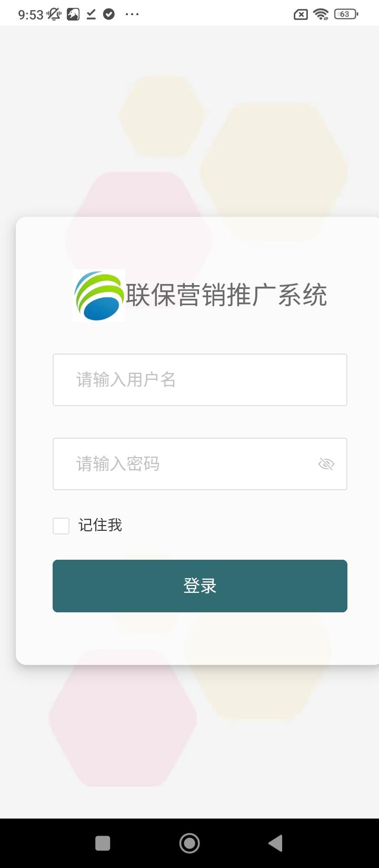Enable the 记住我 remember-me checkbox

pos(61,526)
